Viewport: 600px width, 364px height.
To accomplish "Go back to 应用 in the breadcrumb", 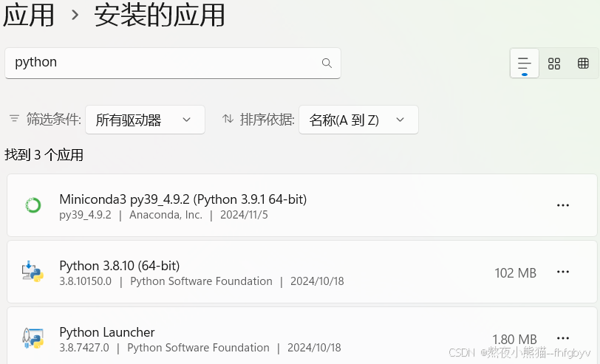I will (29, 16).
